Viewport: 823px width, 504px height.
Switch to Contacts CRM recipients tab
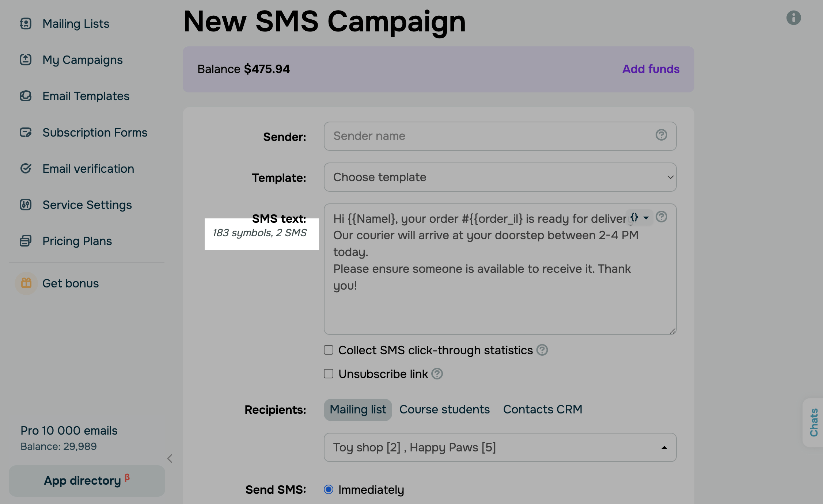pos(542,409)
